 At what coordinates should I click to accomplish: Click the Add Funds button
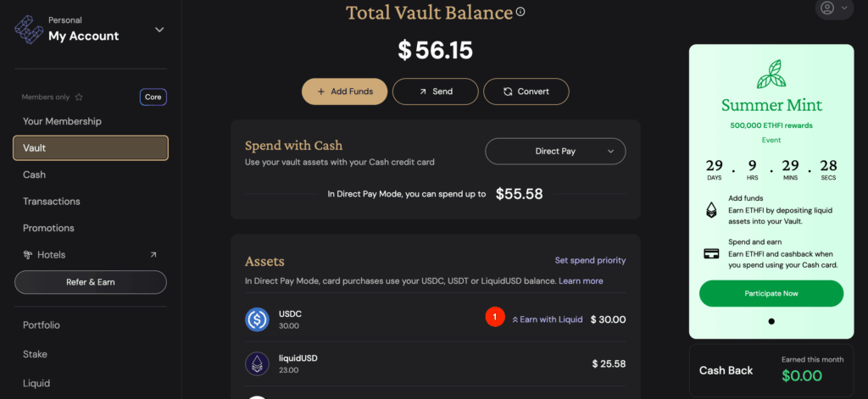[x=344, y=91]
